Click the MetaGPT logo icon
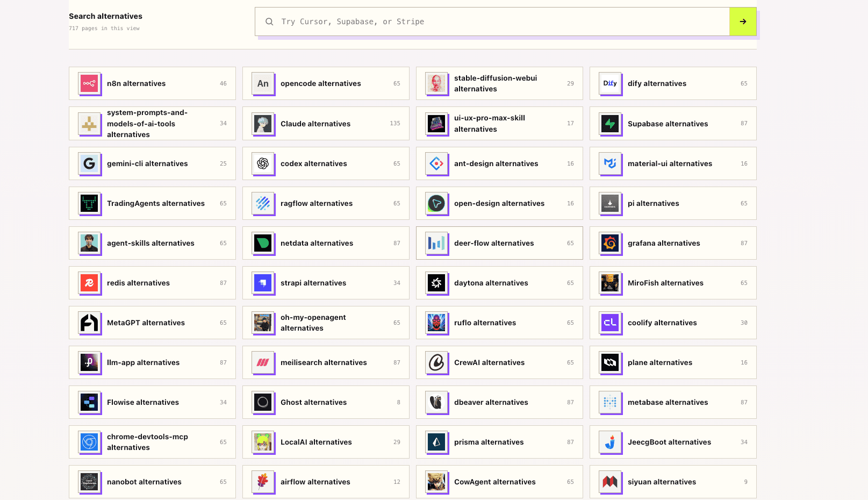The height and width of the screenshot is (500, 868). point(89,323)
